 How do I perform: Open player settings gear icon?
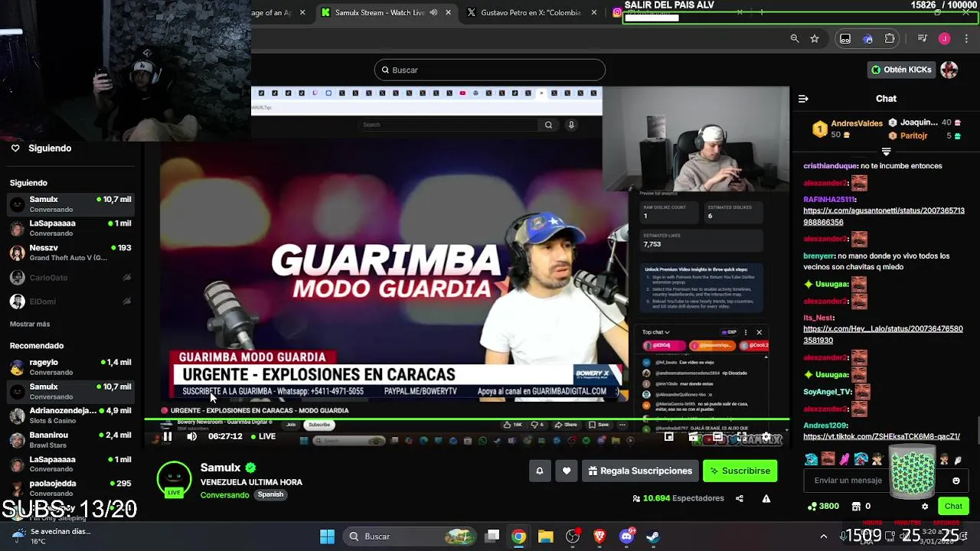pos(766,437)
